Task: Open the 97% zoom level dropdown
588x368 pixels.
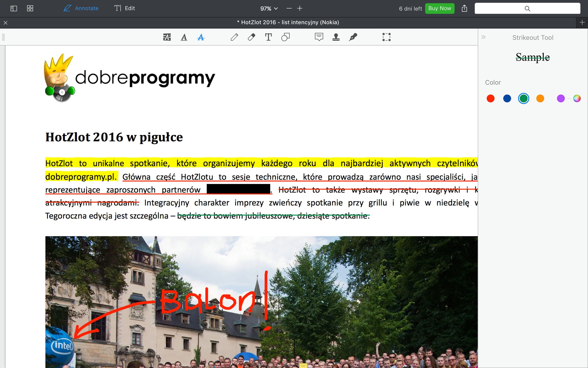Action: click(x=269, y=9)
